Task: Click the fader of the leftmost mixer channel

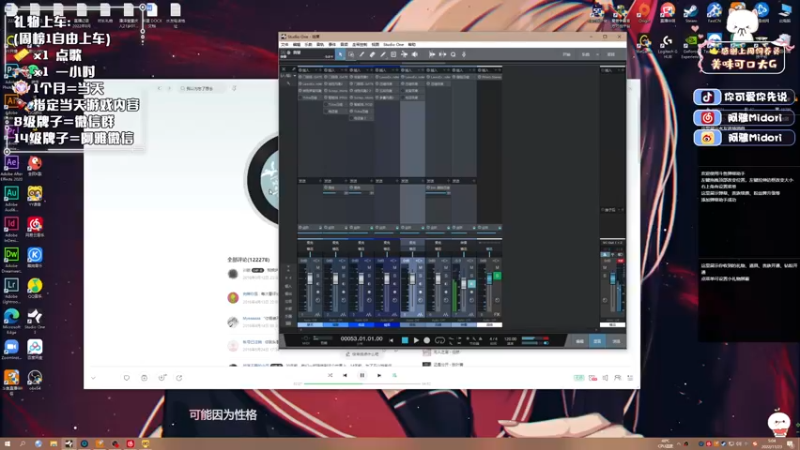Action: [x=310, y=280]
